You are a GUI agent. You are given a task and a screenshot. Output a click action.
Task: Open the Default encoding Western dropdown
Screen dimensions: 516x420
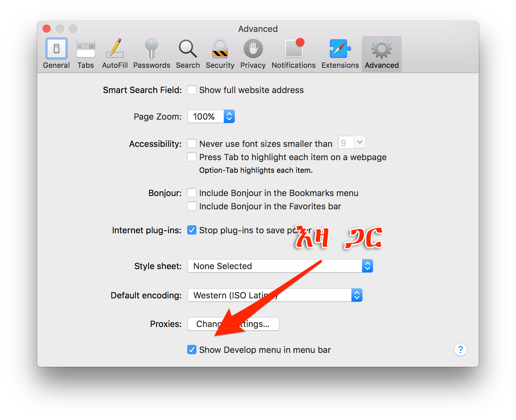[275, 295]
